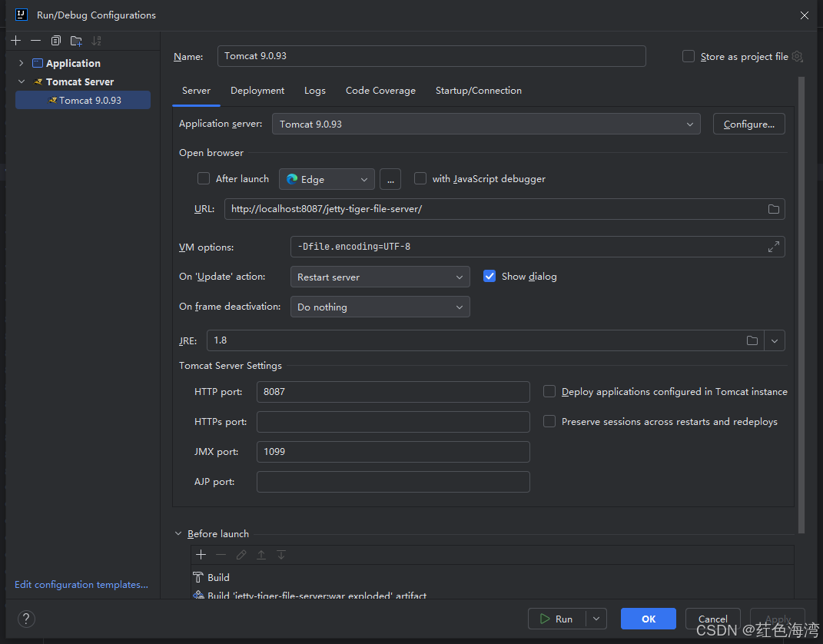Open the On 'Update' action dropdown
Image resolution: width=823 pixels, height=644 pixels.
tap(380, 277)
